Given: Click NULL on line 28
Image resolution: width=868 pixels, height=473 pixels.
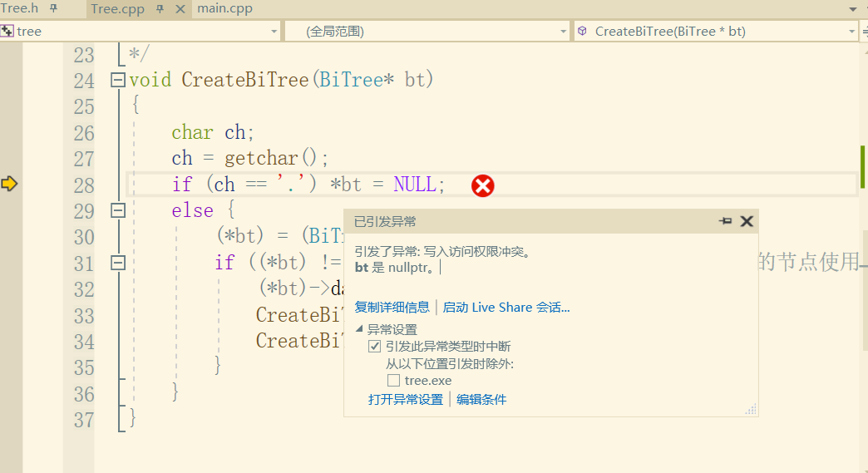Looking at the screenshot, I should point(415,185).
